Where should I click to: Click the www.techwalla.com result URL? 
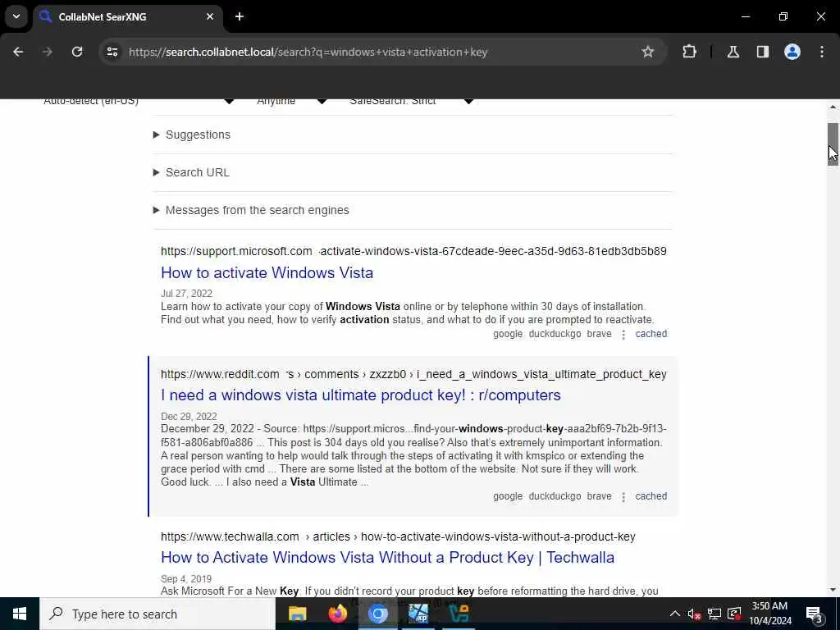(398, 536)
